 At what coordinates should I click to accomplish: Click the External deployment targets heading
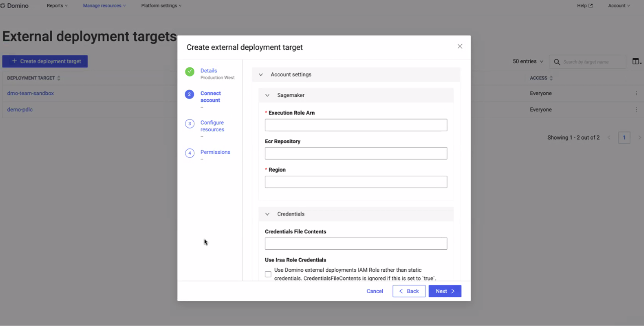tap(89, 36)
